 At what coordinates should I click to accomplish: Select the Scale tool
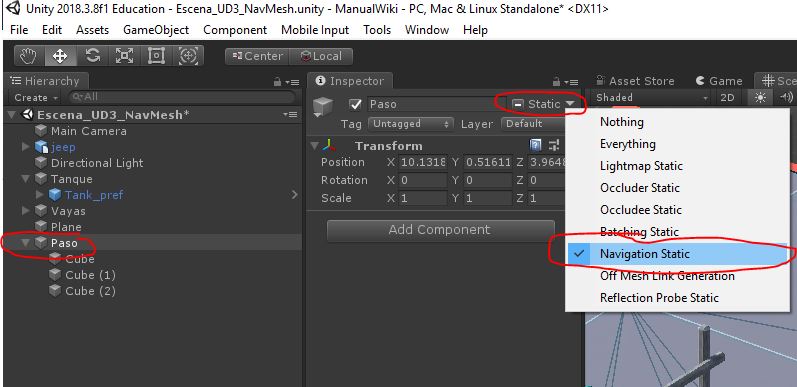tap(124, 56)
